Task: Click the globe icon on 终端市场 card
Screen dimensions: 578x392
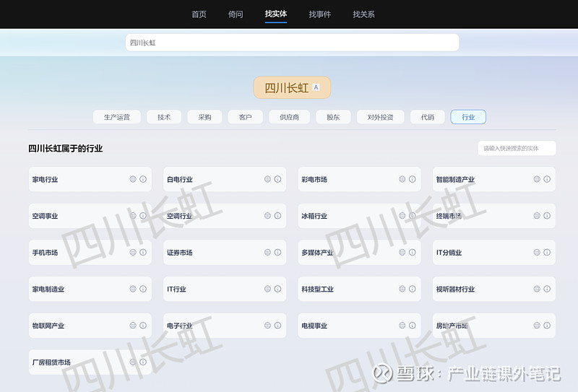Action: tap(537, 216)
